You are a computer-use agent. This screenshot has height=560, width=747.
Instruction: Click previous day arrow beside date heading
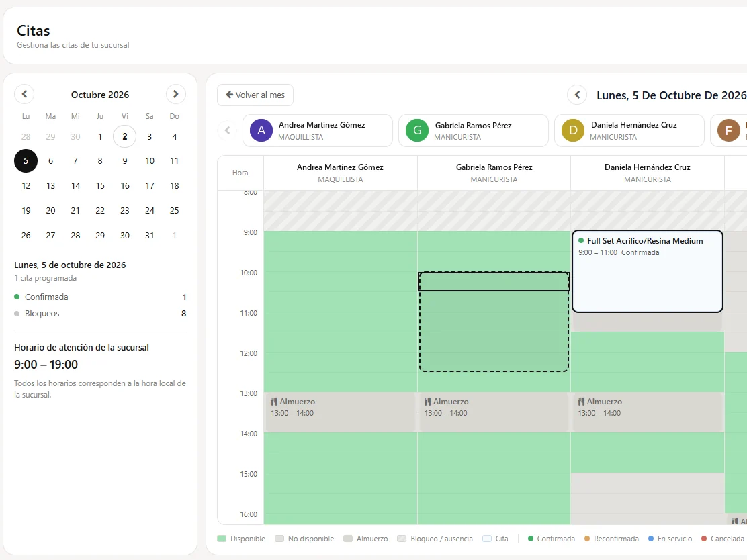[x=577, y=95]
